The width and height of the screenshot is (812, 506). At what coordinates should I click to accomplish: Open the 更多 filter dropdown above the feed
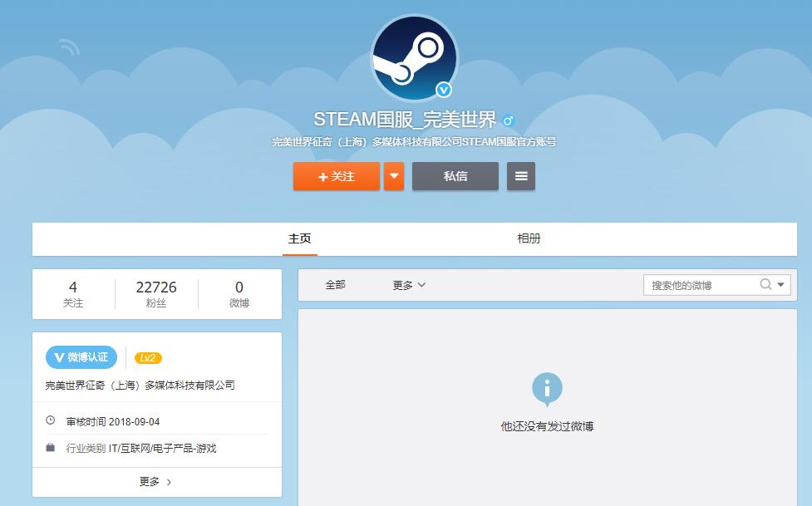(408, 285)
